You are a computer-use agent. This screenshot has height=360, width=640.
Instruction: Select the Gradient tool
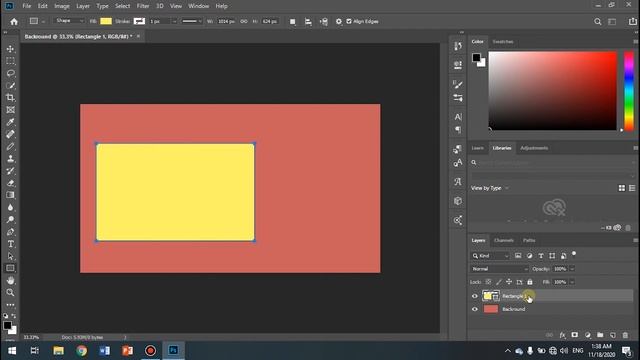click(x=11, y=195)
